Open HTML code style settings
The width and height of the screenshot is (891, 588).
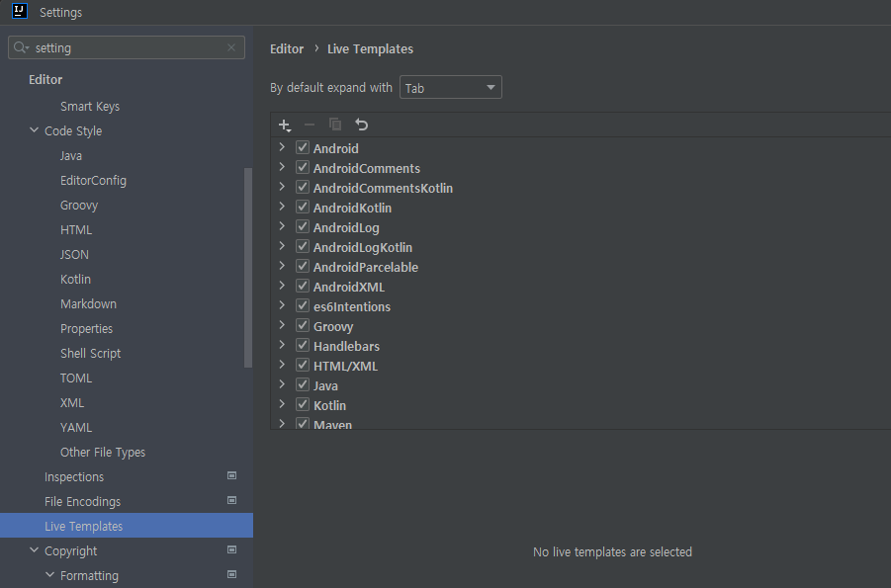(76, 230)
